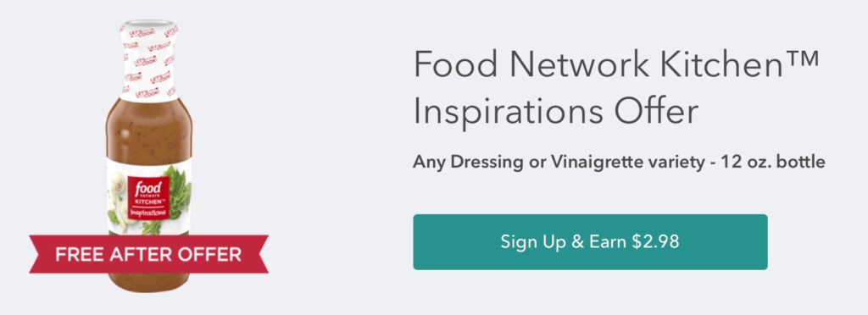Screen dimensions: 868x315
Task: Tap the brown vinaigrette liquid in bottle
Action: tap(148, 130)
